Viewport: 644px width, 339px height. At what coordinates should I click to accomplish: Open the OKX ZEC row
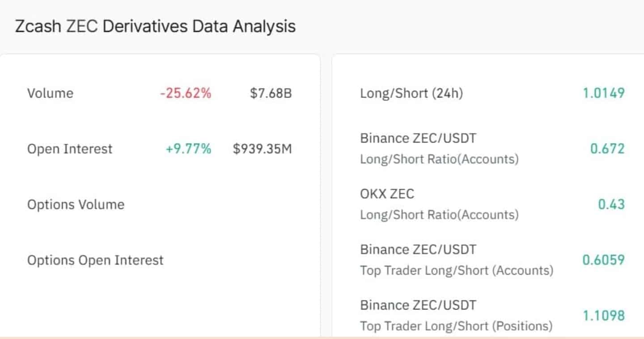(387, 194)
